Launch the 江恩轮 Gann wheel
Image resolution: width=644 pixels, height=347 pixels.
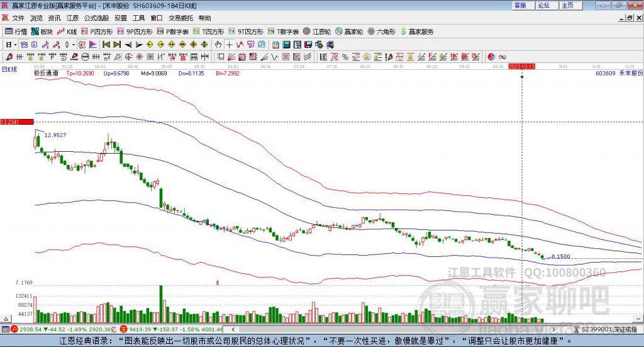[317, 31]
